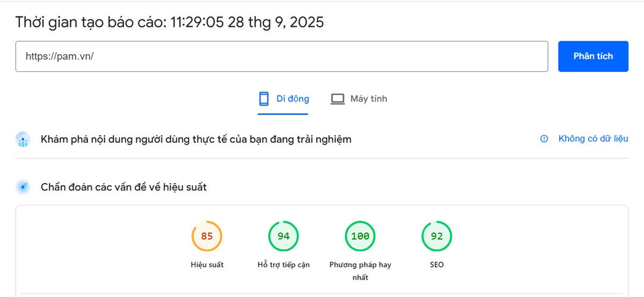Select the orange 85 performance score gauge

click(207, 236)
